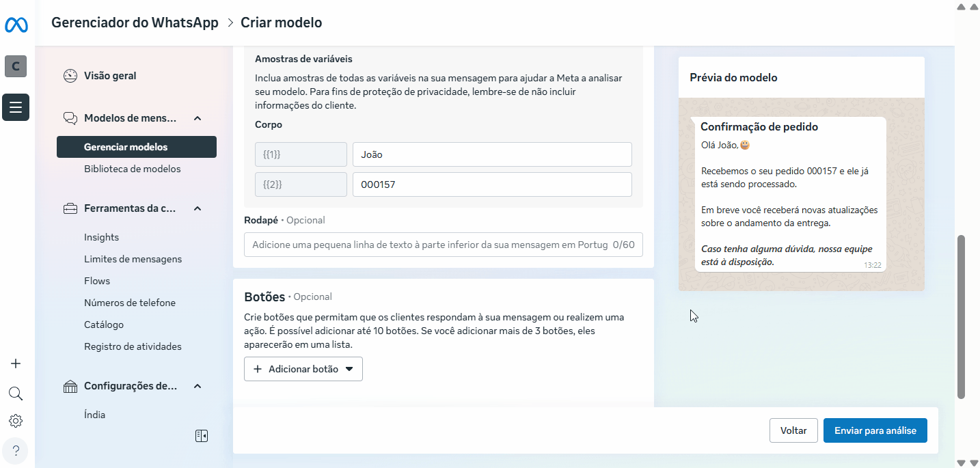Viewport: 980px width, 468px height.
Task: Select Visão geral in sidebar
Action: coord(110,76)
